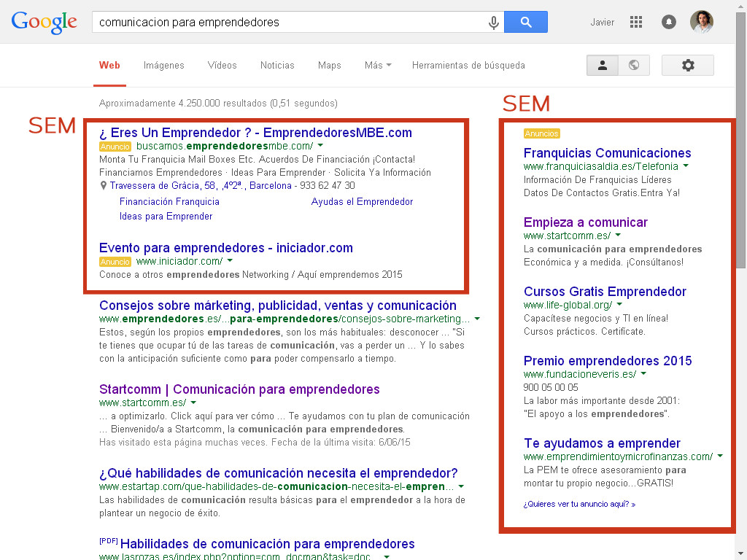Expand arrow next to franquiciasaldia.es URL
Screen dimensions: 747x560
(x=686, y=166)
